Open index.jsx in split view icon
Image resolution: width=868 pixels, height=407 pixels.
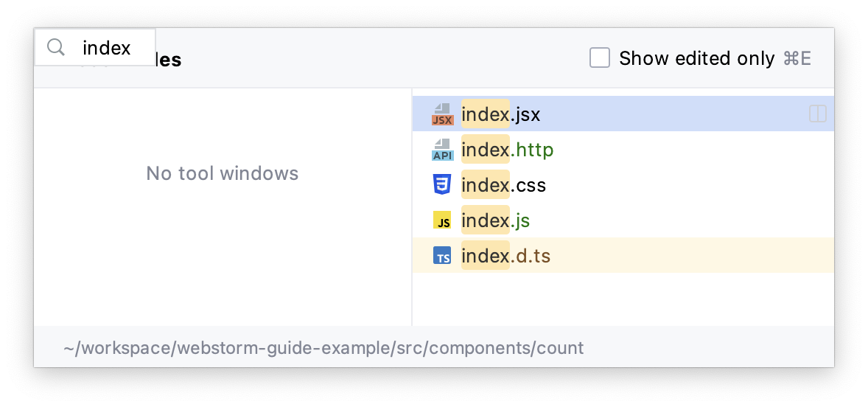click(x=817, y=114)
